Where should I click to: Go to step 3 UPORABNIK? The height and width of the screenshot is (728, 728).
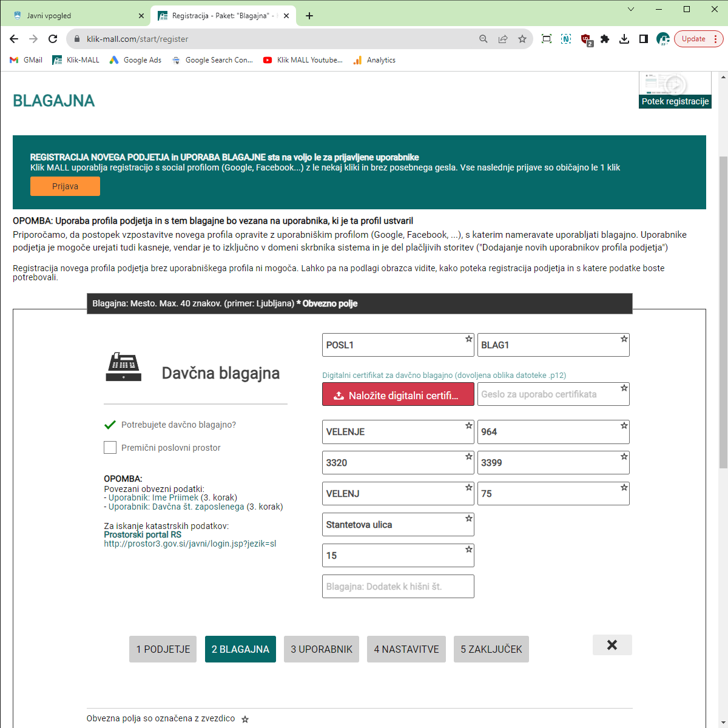[321, 649]
